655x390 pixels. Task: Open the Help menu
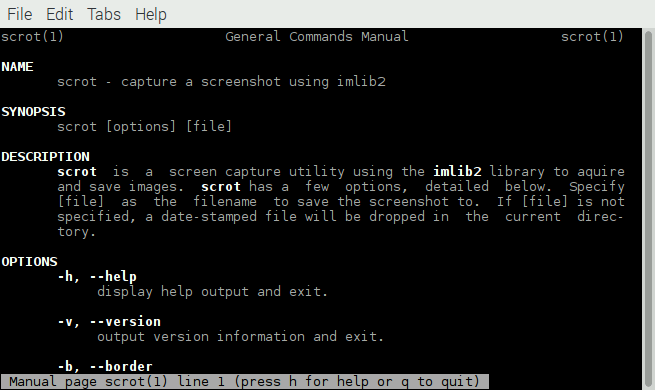point(151,15)
